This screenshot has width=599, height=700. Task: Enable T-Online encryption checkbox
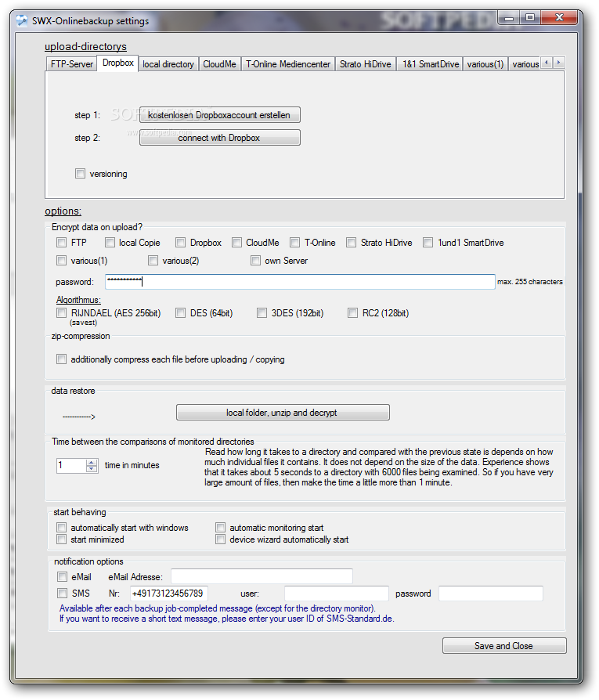pyautogui.click(x=294, y=243)
